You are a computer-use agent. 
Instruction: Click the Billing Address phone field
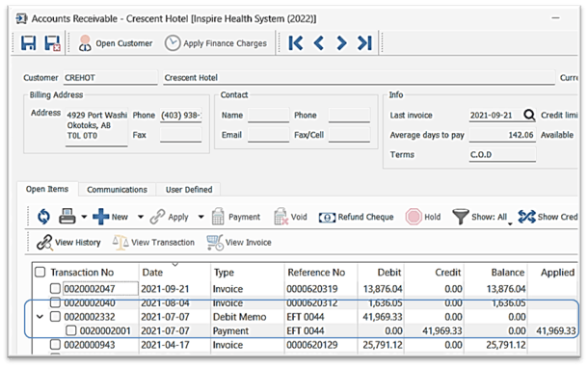[181, 115]
